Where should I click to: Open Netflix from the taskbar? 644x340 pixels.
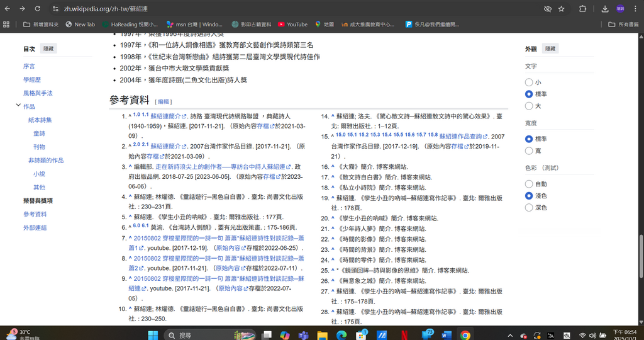coord(405,335)
